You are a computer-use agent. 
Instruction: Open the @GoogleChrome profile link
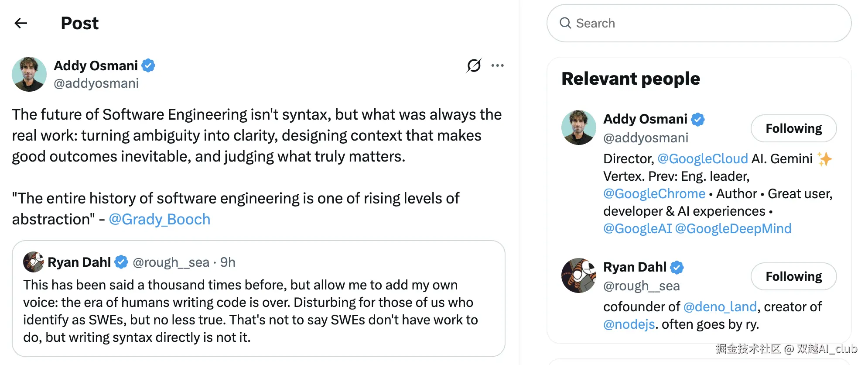coord(654,193)
